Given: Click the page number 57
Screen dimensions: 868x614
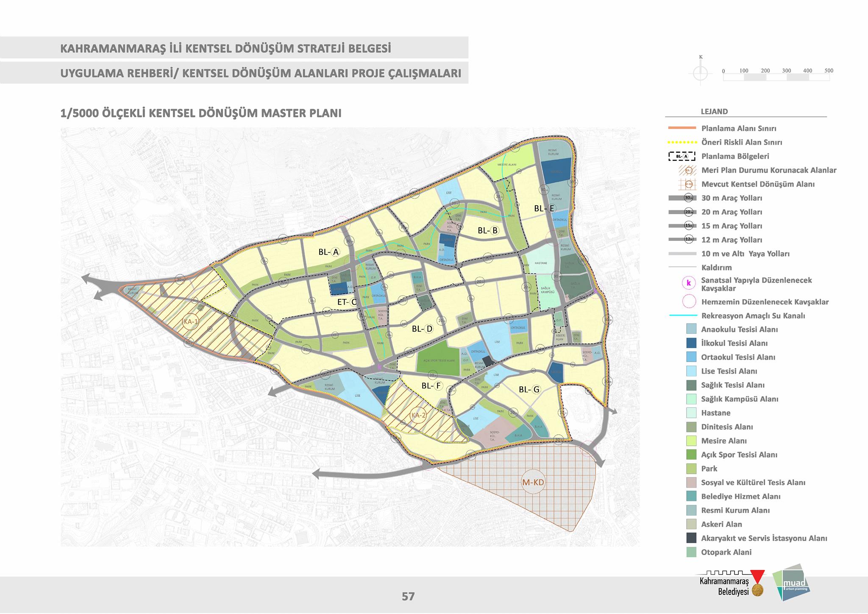Looking at the screenshot, I should [x=408, y=597].
